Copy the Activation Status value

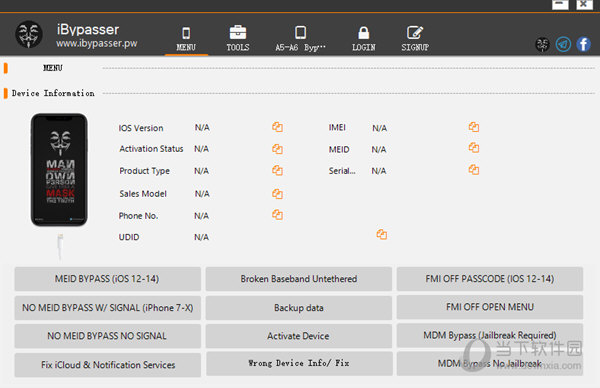pyautogui.click(x=277, y=149)
